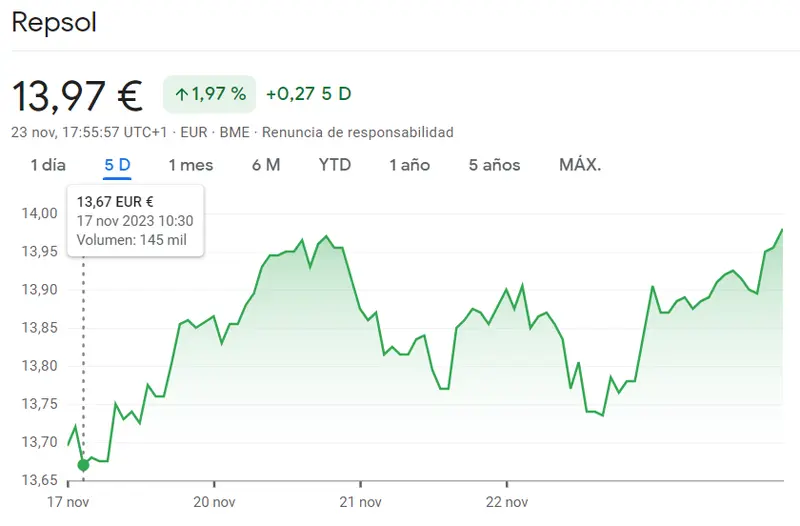Select the 5 D time range tab
Viewport: 800px width, 526px height.
point(117,165)
